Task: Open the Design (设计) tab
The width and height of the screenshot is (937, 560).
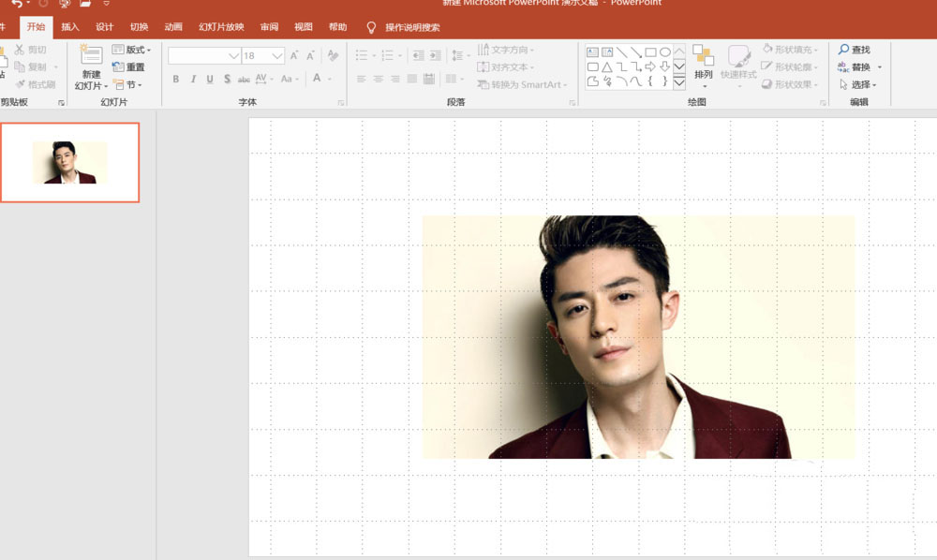Action: click(x=105, y=27)
